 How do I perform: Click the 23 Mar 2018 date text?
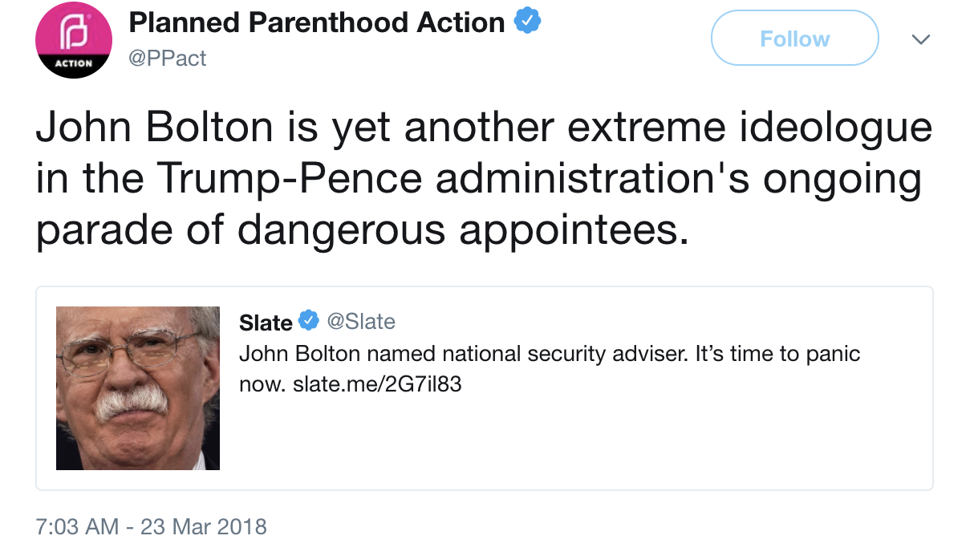(204, 527)
